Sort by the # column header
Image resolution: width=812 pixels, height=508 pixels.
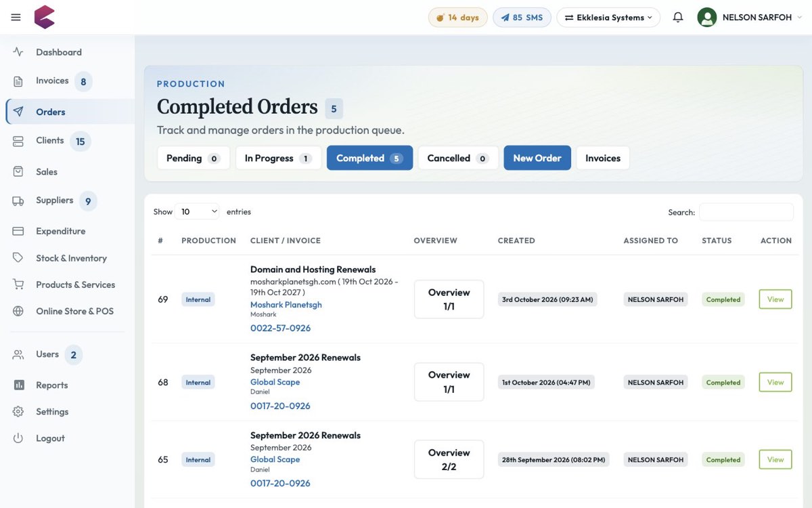tap(160, 240)
